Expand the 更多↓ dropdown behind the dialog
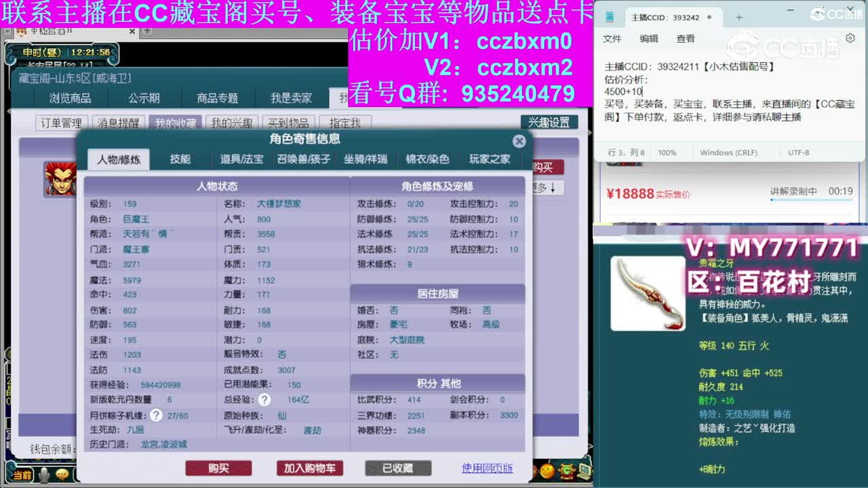 click(547, 188)
